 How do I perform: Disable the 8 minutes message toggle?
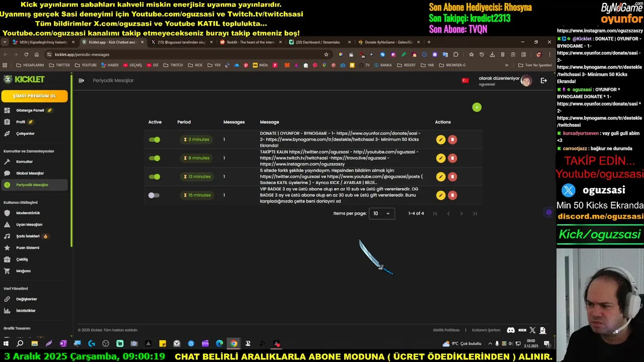tap(154, 158)
